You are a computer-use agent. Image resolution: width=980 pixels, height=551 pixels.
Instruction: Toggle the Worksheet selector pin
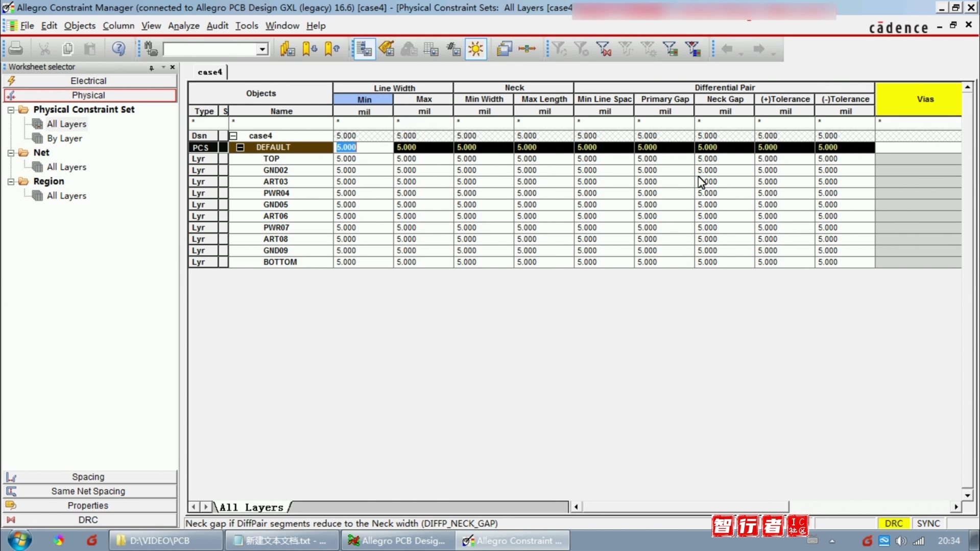click(x=152, y=67)
